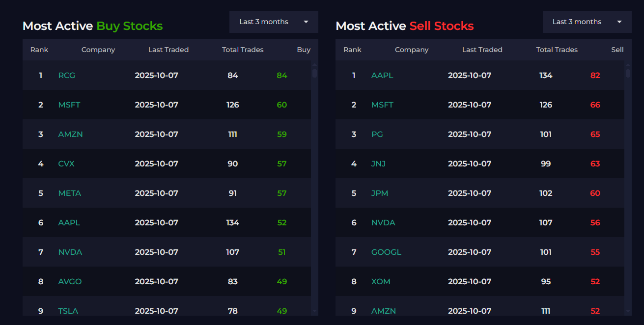Image resolution: width=644 pixels, height=325 pixels.
Task: Click the Company header in Buy table
Action: (98, 50)
